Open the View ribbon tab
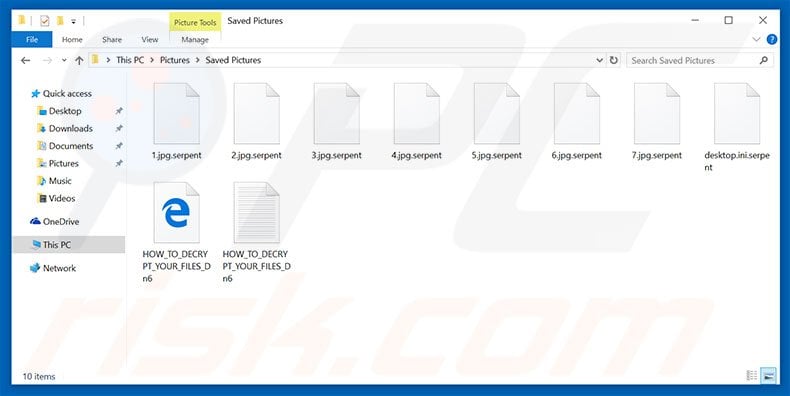The image size is (790, 396). pyautogui.click(x=150, y=39)
